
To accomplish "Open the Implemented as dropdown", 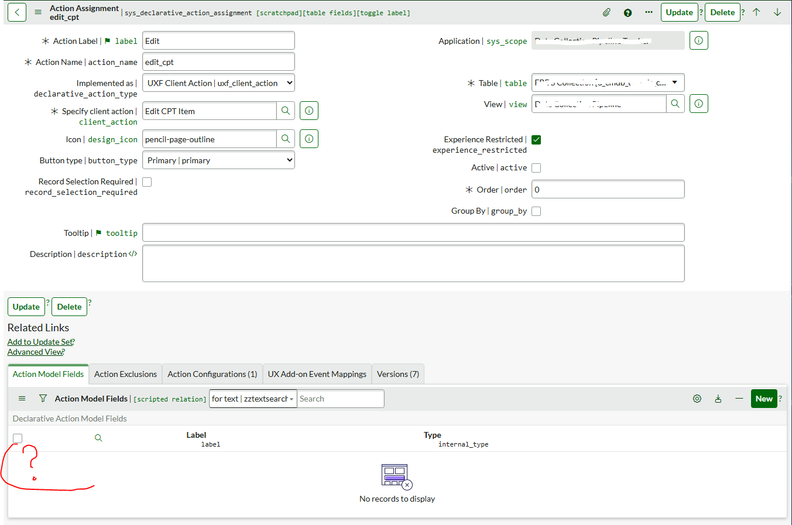I will click(x=219, y=83).
